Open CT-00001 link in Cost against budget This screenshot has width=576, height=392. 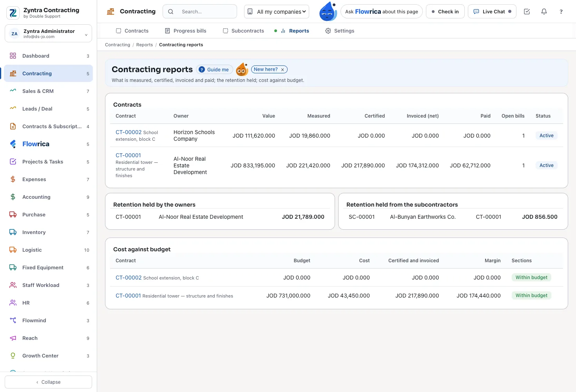tap(128, 296)
